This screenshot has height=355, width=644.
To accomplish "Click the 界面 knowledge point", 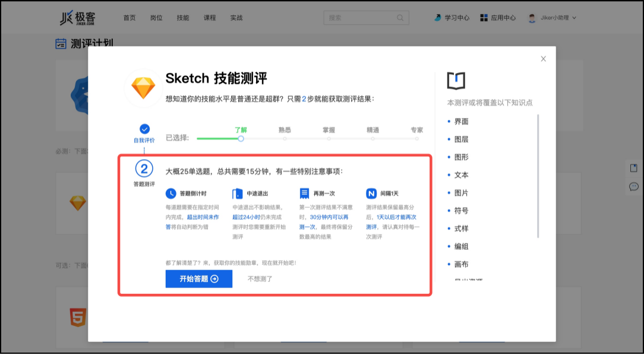I will coord(461,122).
